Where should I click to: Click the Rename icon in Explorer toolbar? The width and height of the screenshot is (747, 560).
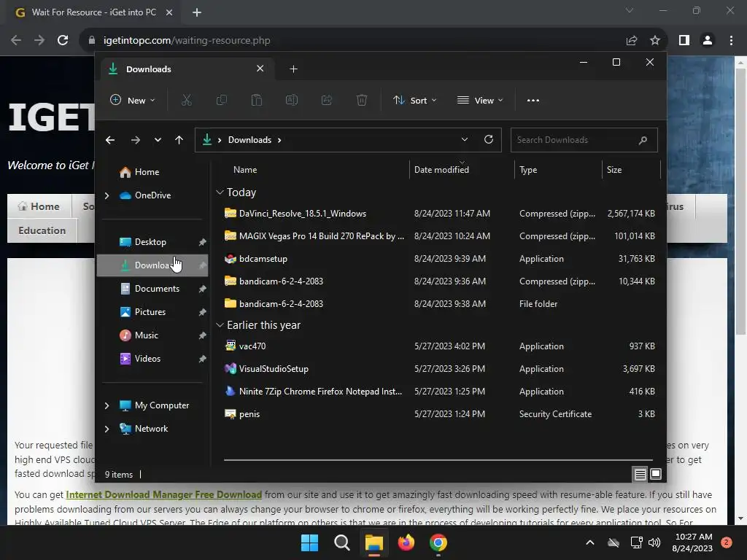(292, 100)
